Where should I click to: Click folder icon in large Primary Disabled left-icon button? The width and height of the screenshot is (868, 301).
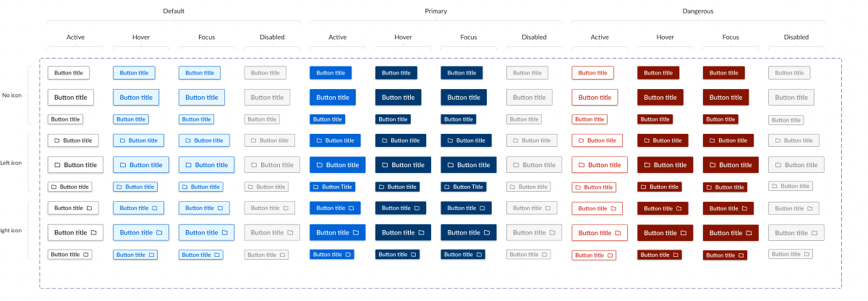[516, 165]
